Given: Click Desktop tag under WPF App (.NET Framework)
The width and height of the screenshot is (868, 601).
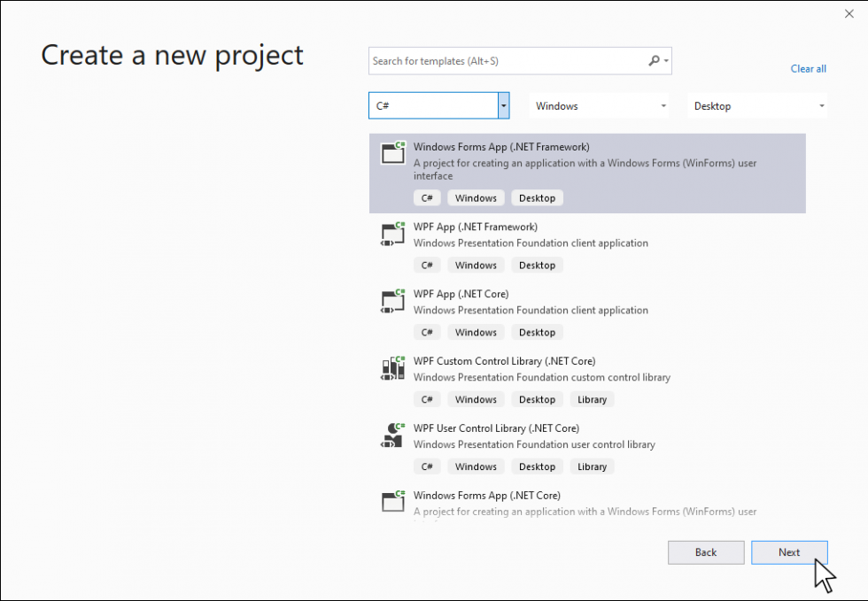Looking at the screenshot, I should click(537, 266).
